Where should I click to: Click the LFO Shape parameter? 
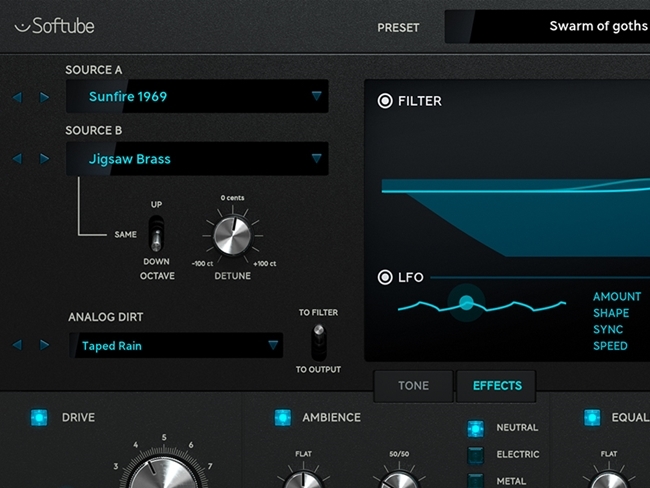coord(611,313)
